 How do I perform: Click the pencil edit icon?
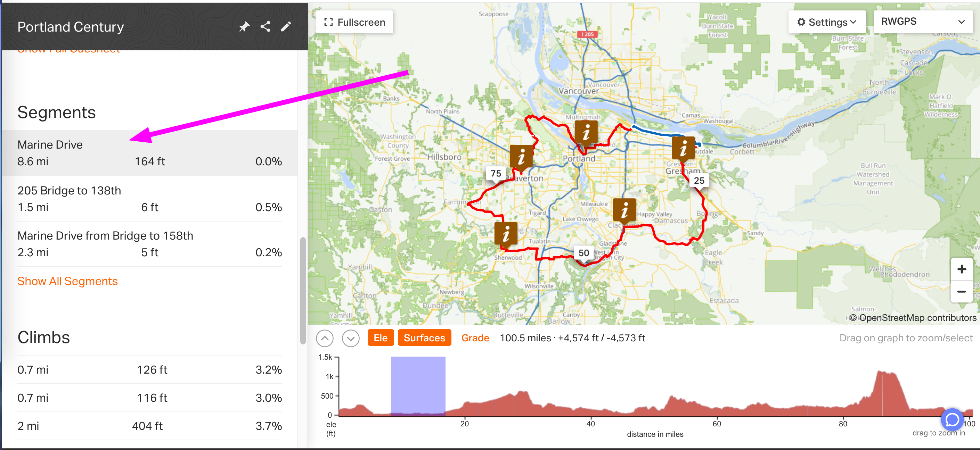pyautogui.click(x=286, y=27)
